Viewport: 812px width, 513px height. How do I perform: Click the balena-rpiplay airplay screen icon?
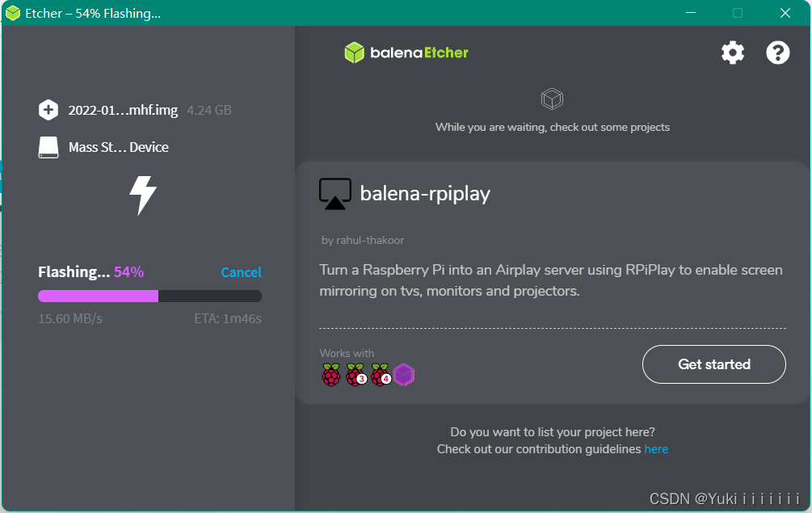point(335,194)
